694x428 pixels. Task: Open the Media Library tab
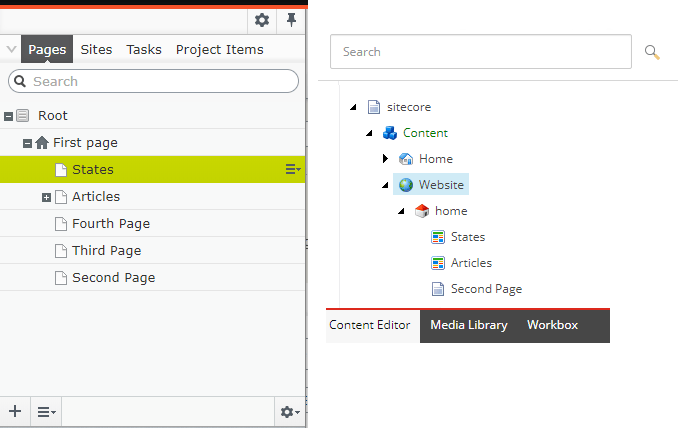[x=469, y=325]
